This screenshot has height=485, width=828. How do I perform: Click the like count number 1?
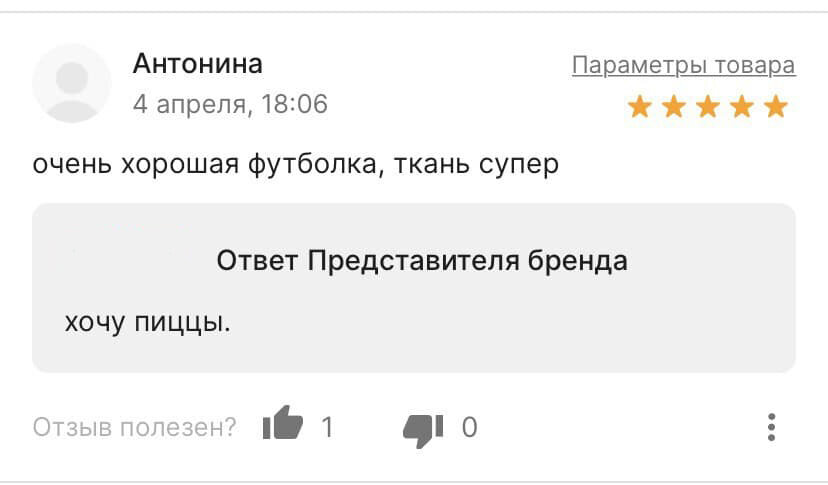tap(327, 427)
